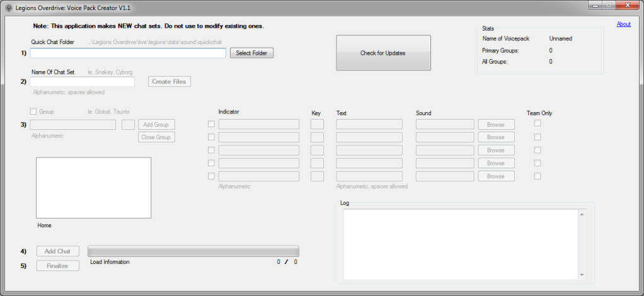
Task: Click the Create Files button
Action: [170, 82]
